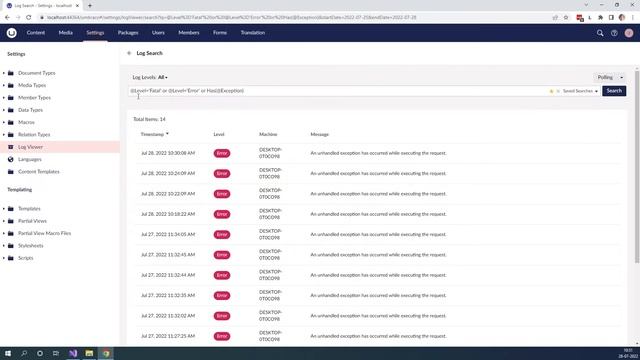Click the Stylesheets folder icon
640x360 pixels.
(11, 246)
